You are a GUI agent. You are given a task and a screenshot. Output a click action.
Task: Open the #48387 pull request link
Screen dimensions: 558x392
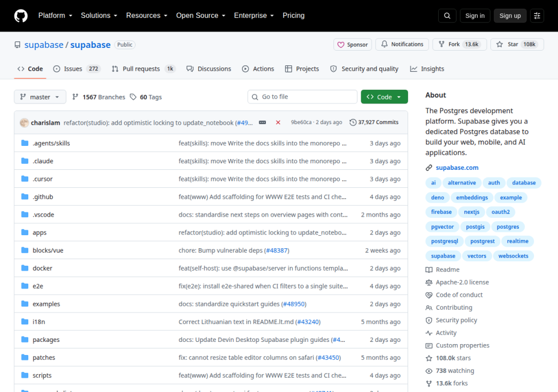[277, 250]
